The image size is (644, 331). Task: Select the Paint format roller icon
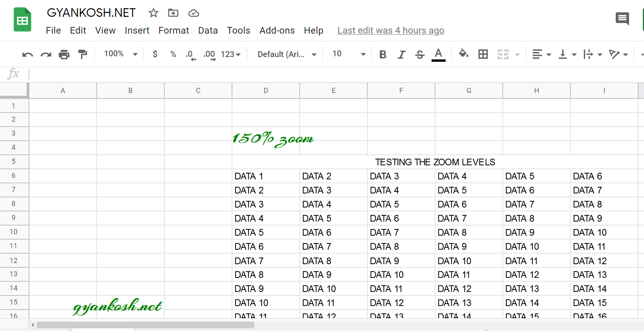pos(83,54)
